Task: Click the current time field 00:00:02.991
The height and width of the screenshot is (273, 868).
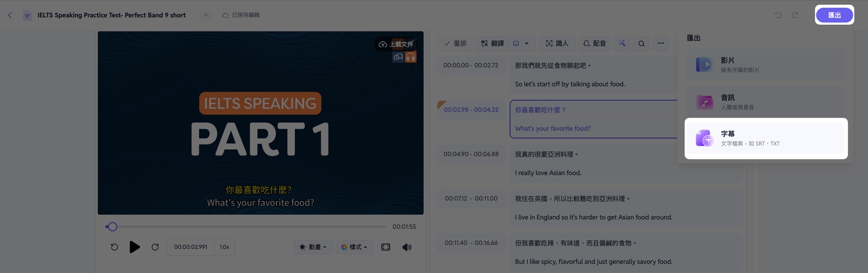Action: pyautogui.click(x=191, y=247)
